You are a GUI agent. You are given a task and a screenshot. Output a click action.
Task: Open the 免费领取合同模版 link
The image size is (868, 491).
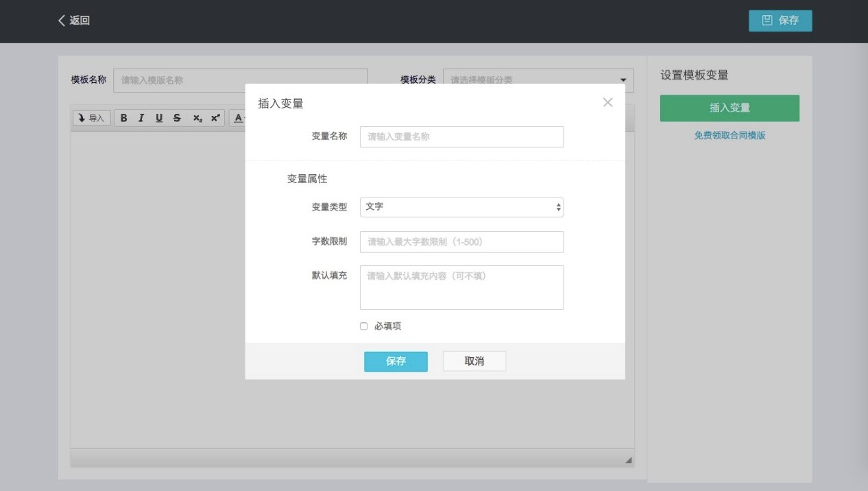pos(730,135)
